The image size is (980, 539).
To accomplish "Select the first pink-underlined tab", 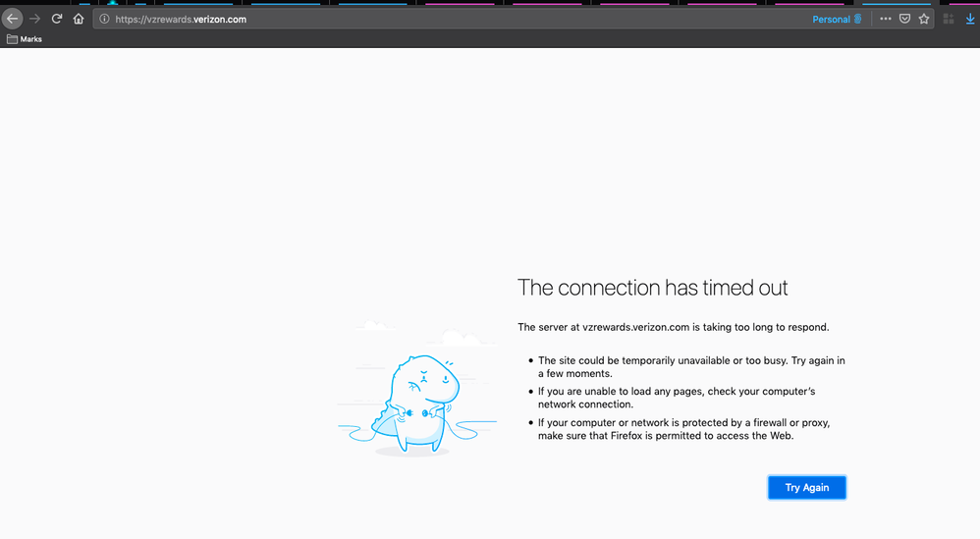I will tap(460, 3).
